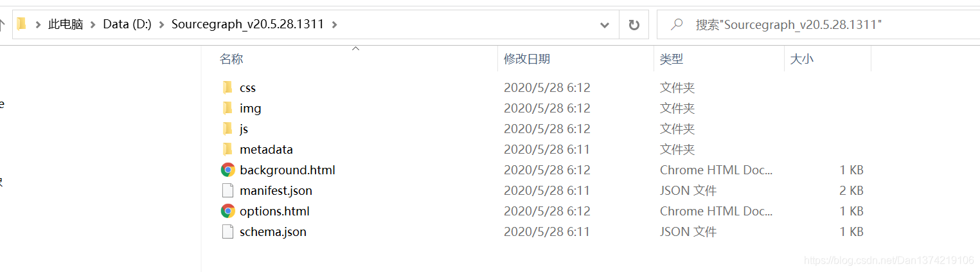Viewport: 980px width, 272px height.
Task: Navigate to Data (D:) in breadcrumb
Action: [127, 25]
